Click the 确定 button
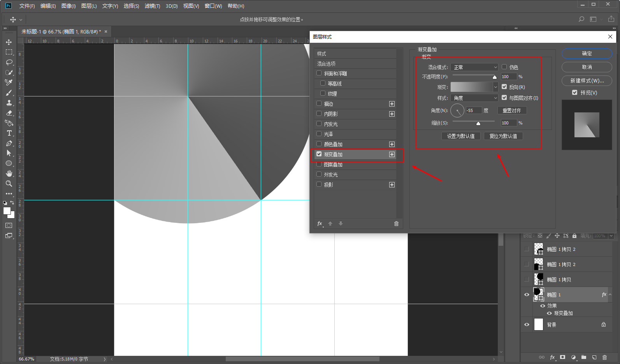The height and width of the screenshot is (364, 620). [x=587, y=54]
